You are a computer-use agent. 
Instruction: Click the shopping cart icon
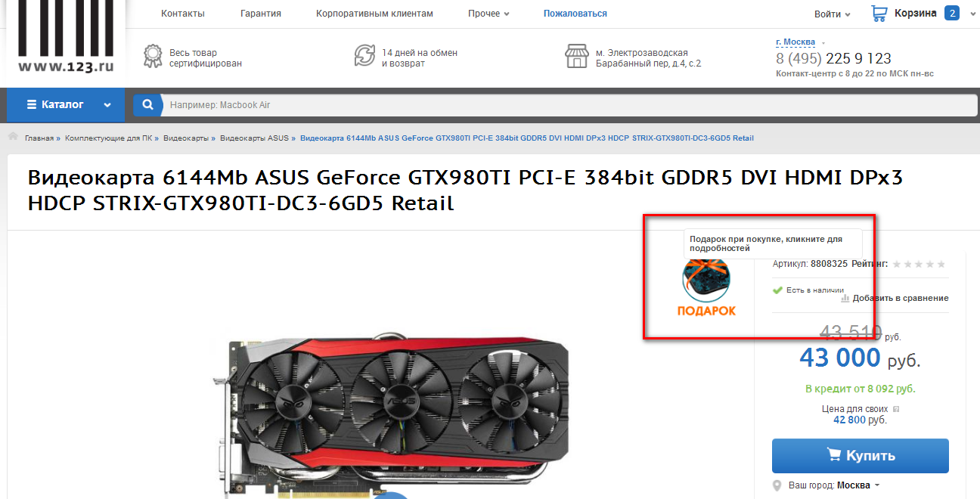click(879, 14)
